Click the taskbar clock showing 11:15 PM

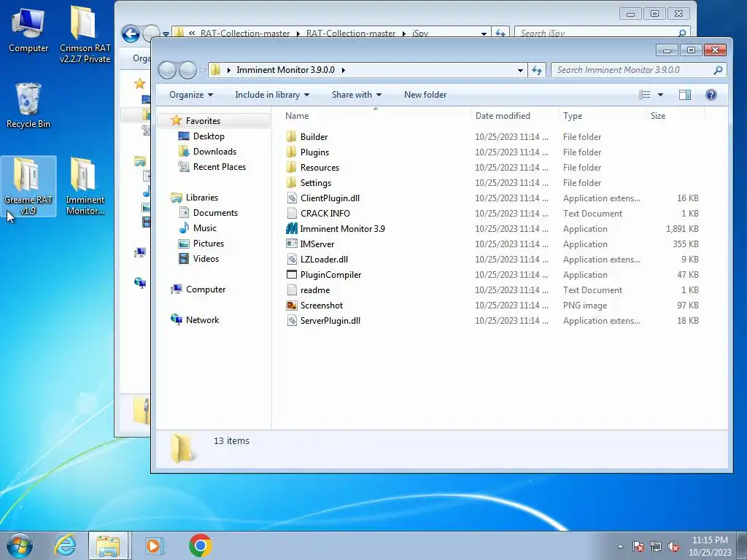tap(710, 546)
